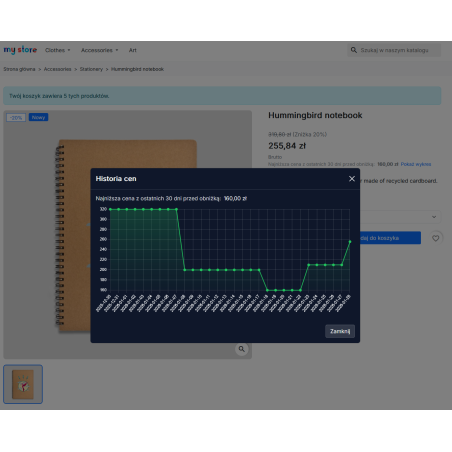Open the Art menu item
Viewport: 452px width, 452px height.
pos(133,50)
